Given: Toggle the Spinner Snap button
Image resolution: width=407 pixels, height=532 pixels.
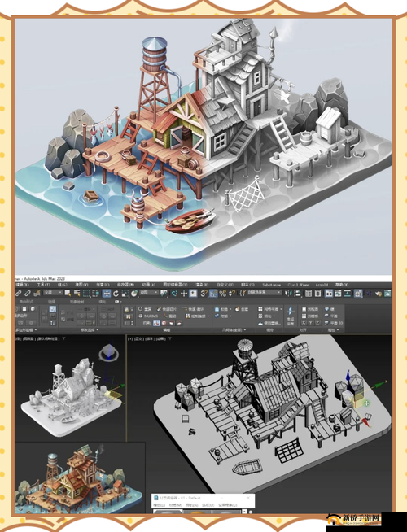Looking at the screenshot, I should [232, 293].
